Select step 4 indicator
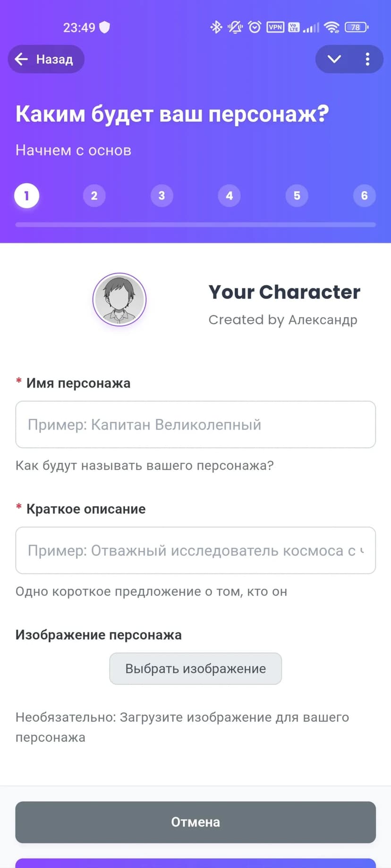The width and height of the screenshot is (391, 868). (x=229, y=196)
